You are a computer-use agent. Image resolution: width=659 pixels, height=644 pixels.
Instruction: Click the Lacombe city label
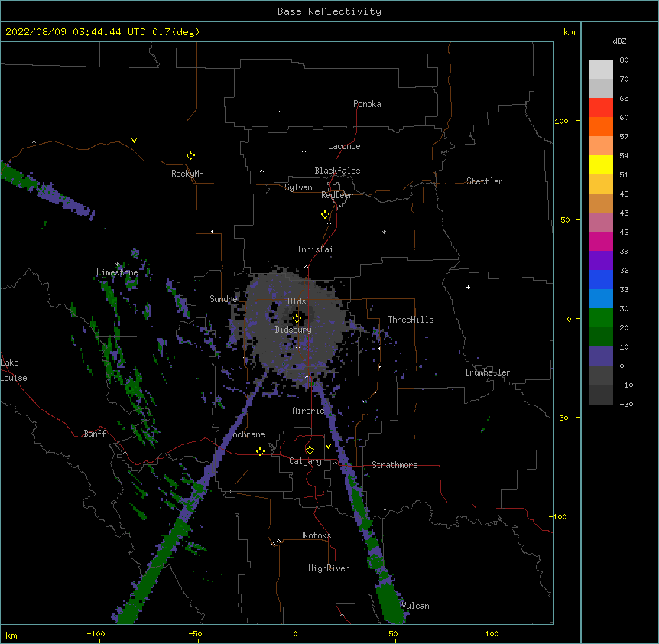point(344,146)
